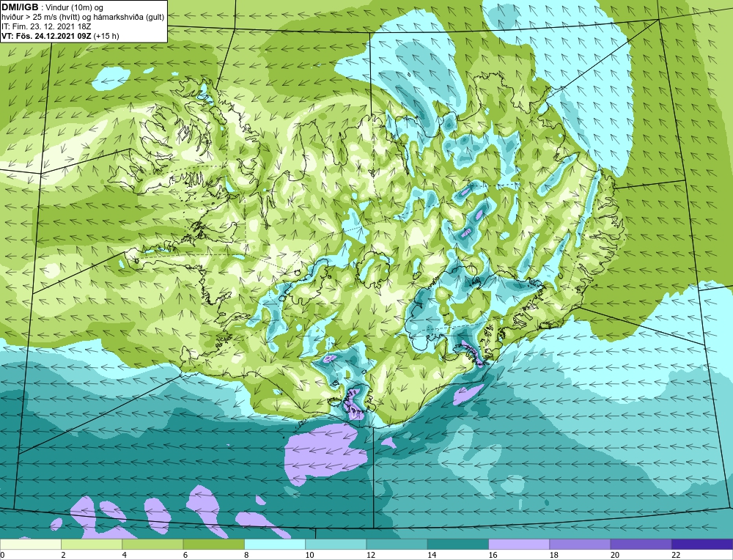The image size is (733, 560).
Task: Click the 'VT: Fös. 24.12.2021 09Z (+15 h)' line
Action: 60,36
